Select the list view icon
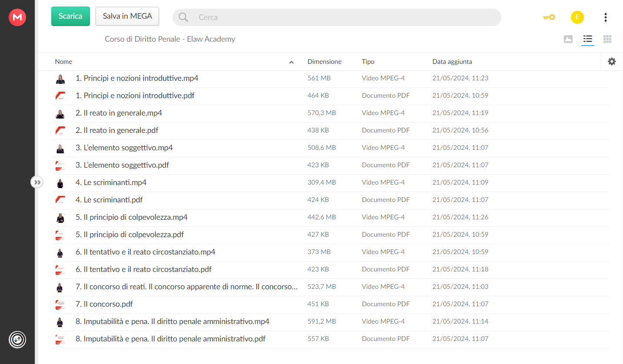 click(588, 39)
